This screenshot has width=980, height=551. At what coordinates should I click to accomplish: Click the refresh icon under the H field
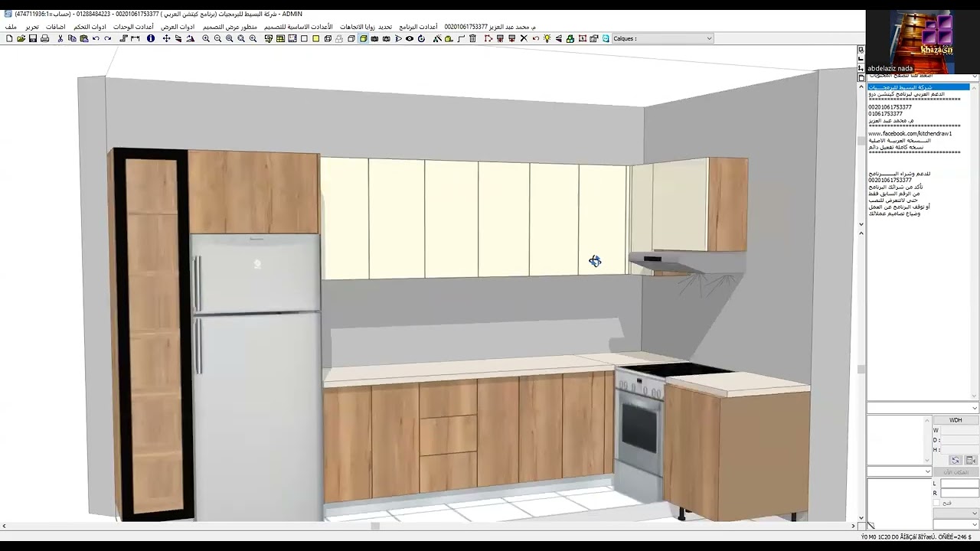(955, 460)
